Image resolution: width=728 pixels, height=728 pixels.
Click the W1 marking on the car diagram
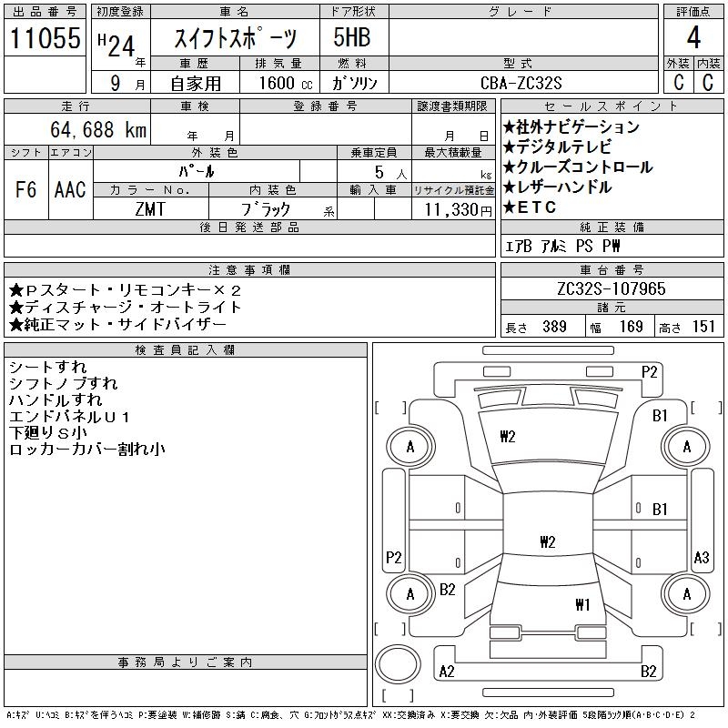(x=583, y=604)
